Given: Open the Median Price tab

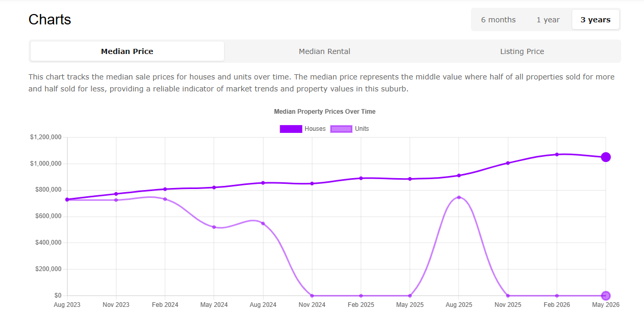Looking at the screenshot, I should pyautogui.click(x=127, y=51).
